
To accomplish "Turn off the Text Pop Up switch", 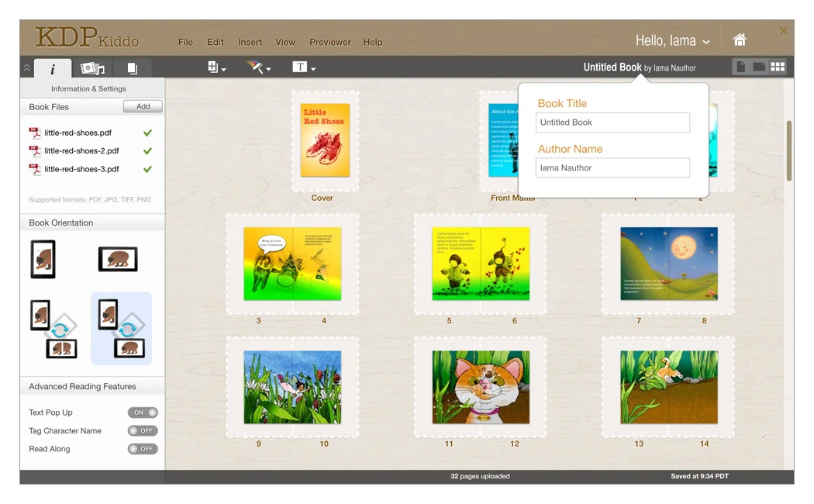I will pyautogui.click(x=143, y=413).
